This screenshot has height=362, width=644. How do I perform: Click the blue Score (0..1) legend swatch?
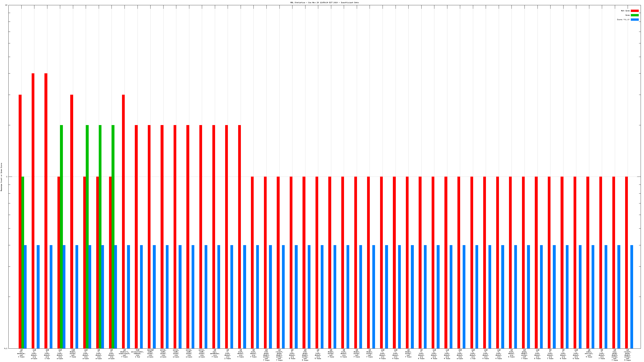(635, 19)
